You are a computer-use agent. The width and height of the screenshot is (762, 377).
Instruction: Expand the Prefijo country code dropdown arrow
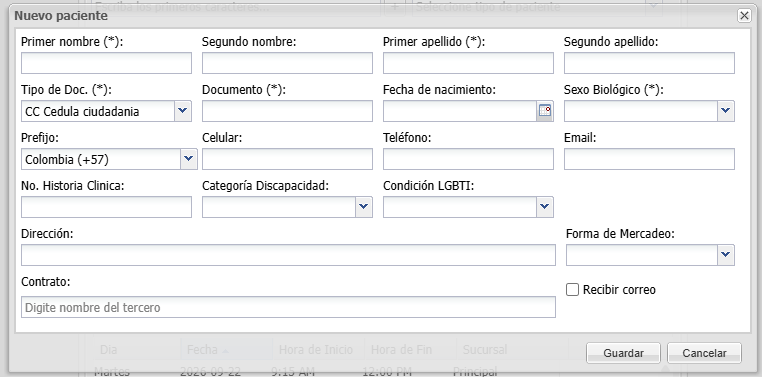pos(189,159)
